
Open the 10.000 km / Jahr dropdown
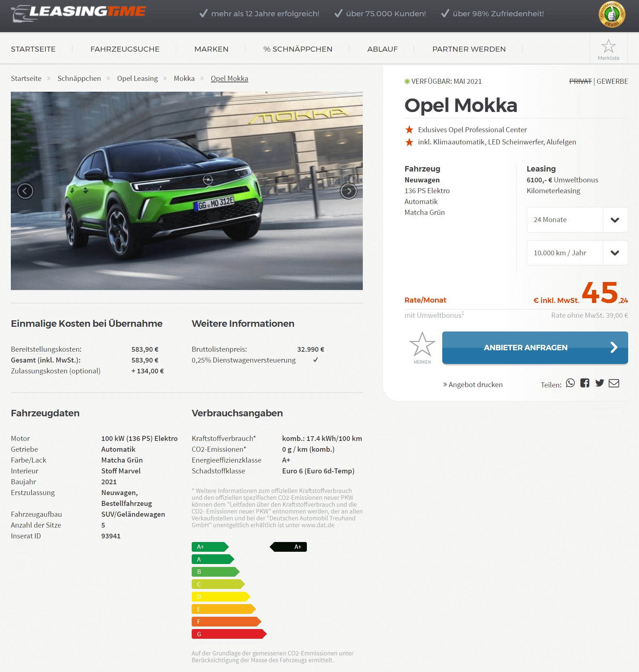577,253
